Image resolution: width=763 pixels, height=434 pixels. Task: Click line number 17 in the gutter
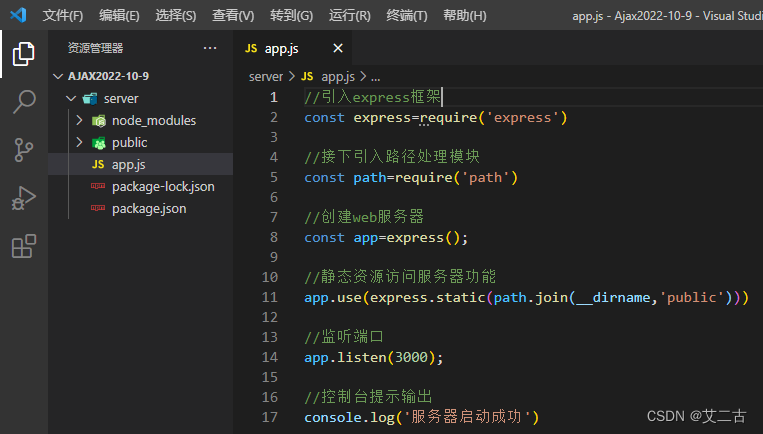click(270, 417)
